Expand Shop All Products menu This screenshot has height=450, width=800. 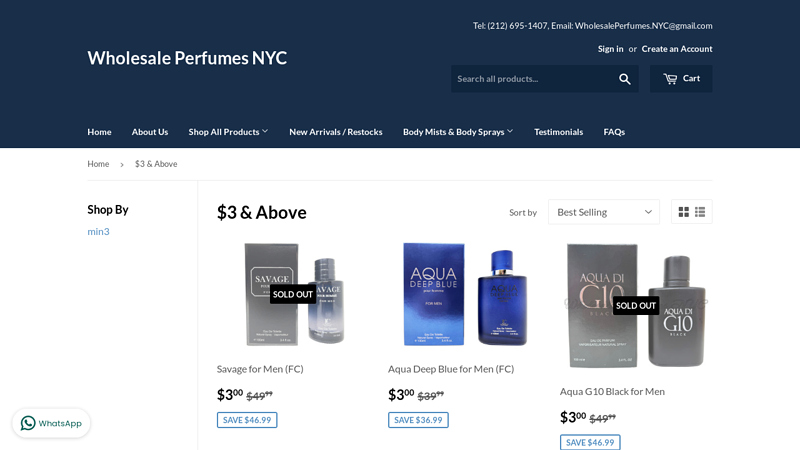228,132
